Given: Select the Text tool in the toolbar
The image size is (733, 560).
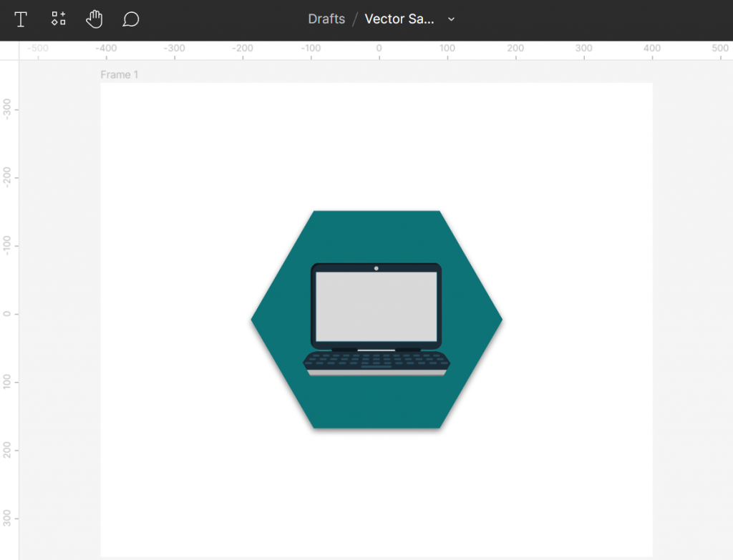Looking at the screenshot, I should coord(21,19).
